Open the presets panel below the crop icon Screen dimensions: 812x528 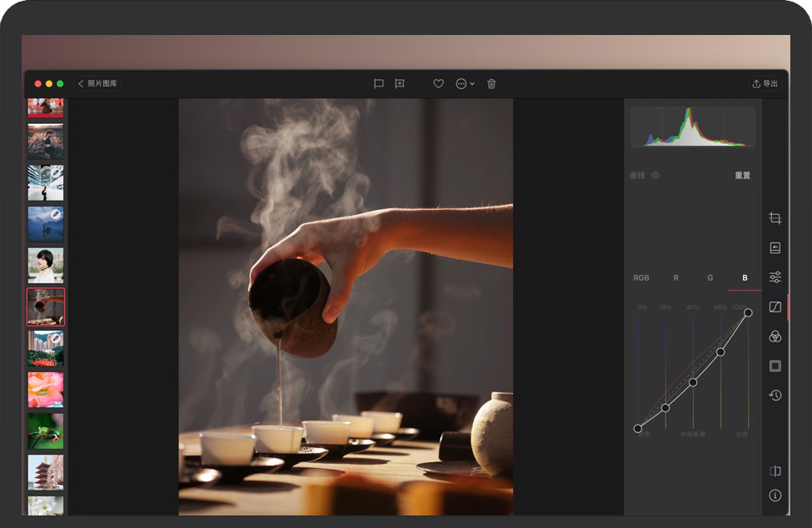775,247
